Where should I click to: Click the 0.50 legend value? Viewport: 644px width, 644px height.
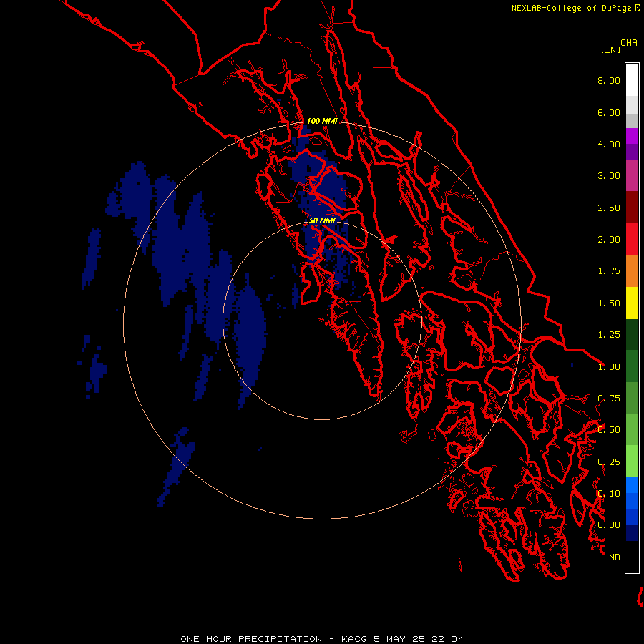click(x=609, y=430)
